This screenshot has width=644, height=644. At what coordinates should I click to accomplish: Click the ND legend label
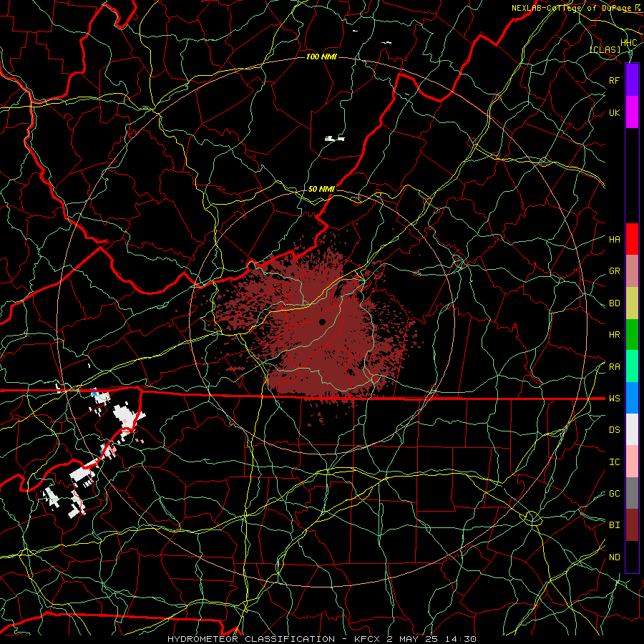click(615, 557)
